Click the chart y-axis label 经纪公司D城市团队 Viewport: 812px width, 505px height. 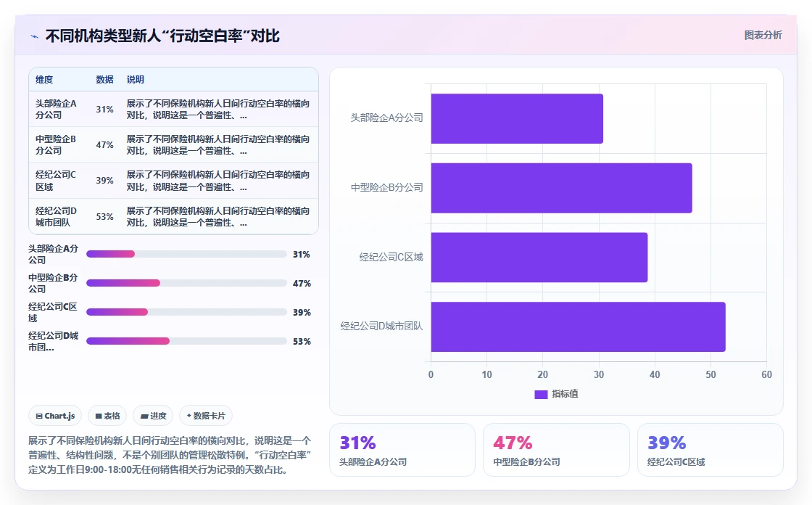381,326
